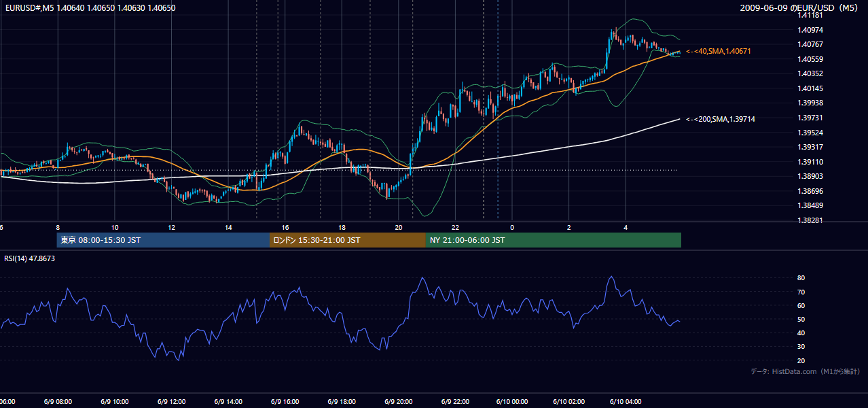Click the RSI scale value 50
Viewport: 868px width, 408px height.
[801, 319]
